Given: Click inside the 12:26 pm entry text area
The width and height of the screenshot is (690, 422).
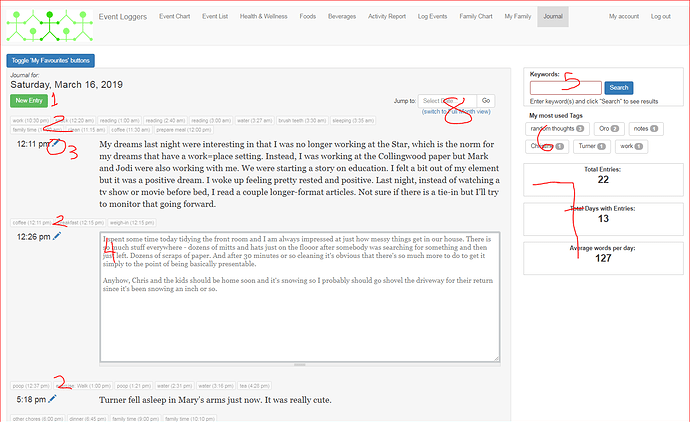Looking at the screenshot, I should pyautogui.click(x=300, y=297).
